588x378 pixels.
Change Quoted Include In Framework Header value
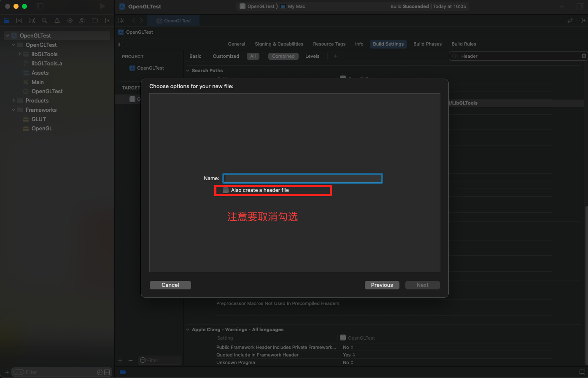[348, 355]
